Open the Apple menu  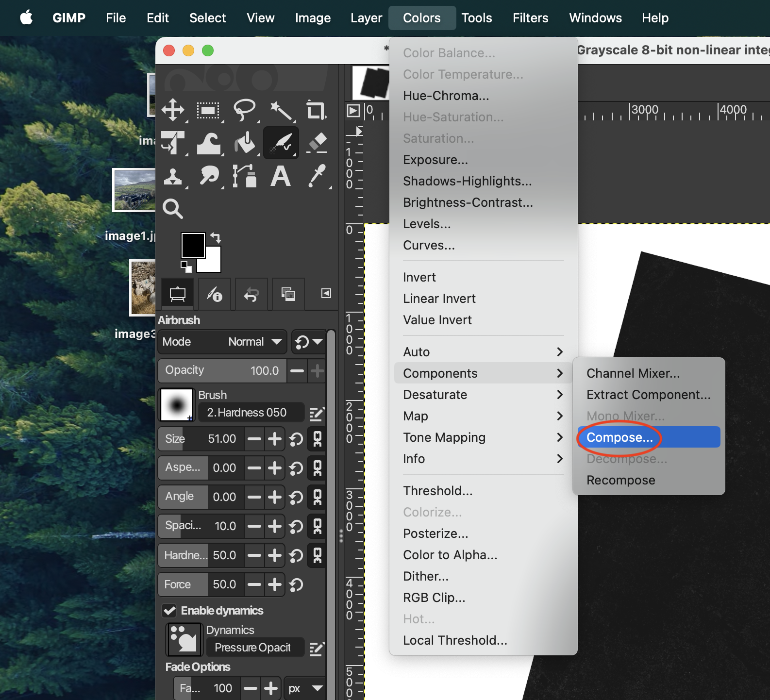pyautogui.click(x=26, y=18)
